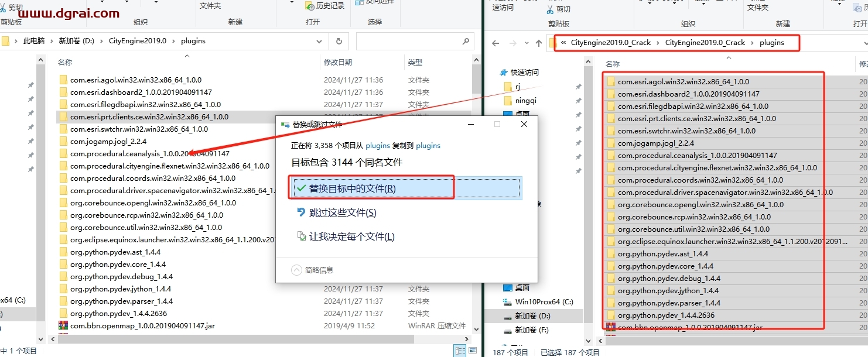Image resolution: width=868 pixels, height=357 pixels.
Task: Click the 剪切 scissors icon in right window
Action: click(x=550, y=9)
